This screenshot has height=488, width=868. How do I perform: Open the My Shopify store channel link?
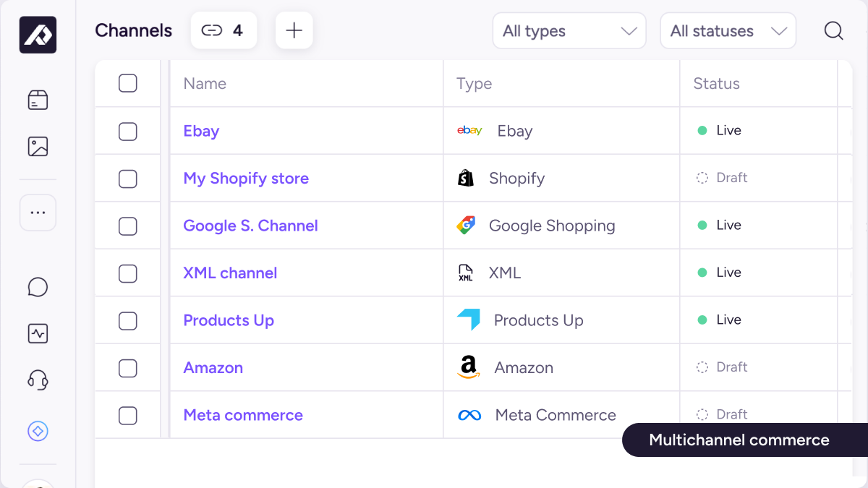click(246, 179)
